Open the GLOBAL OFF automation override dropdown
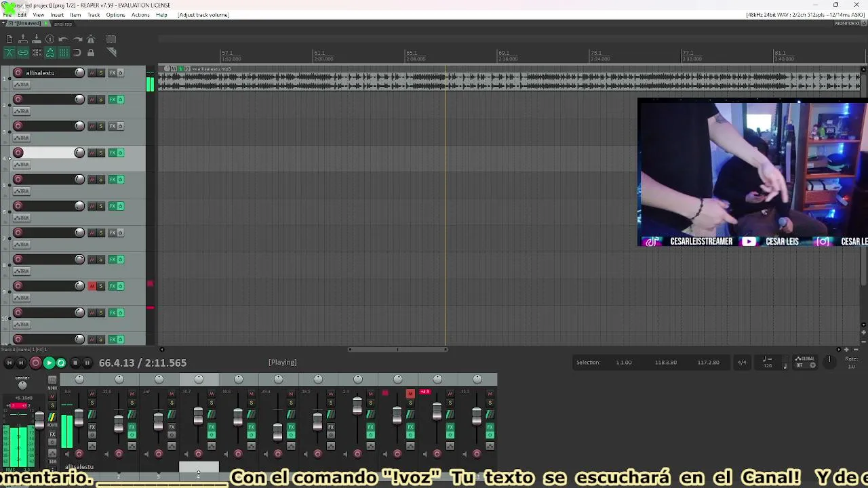The image size is (868, 488). (x=805, y=362)
